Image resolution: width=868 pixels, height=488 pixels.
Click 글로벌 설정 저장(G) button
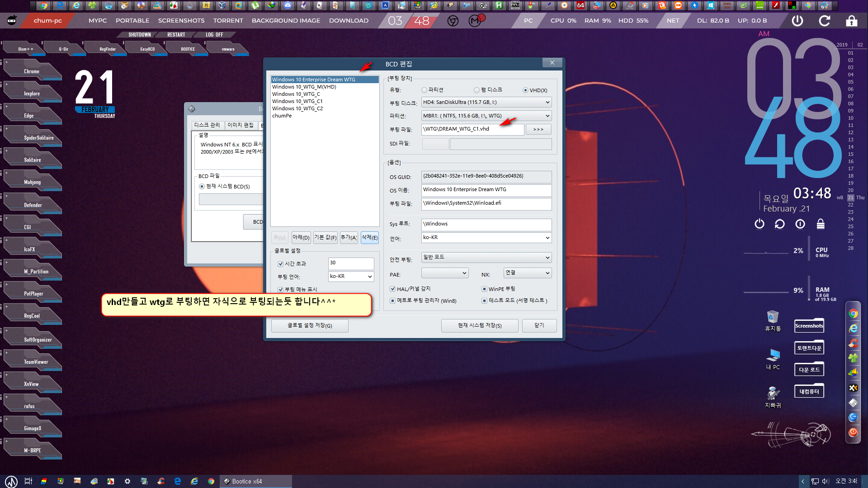click(310, 325)
